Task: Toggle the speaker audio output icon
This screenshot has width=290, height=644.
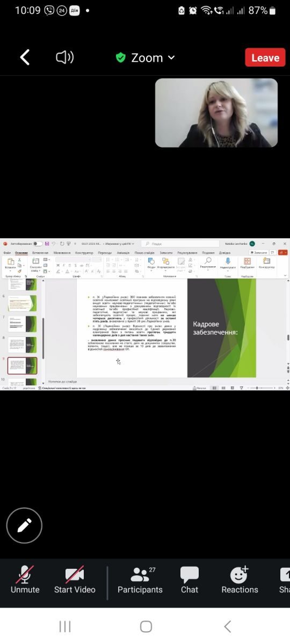Action: (64, 57)
